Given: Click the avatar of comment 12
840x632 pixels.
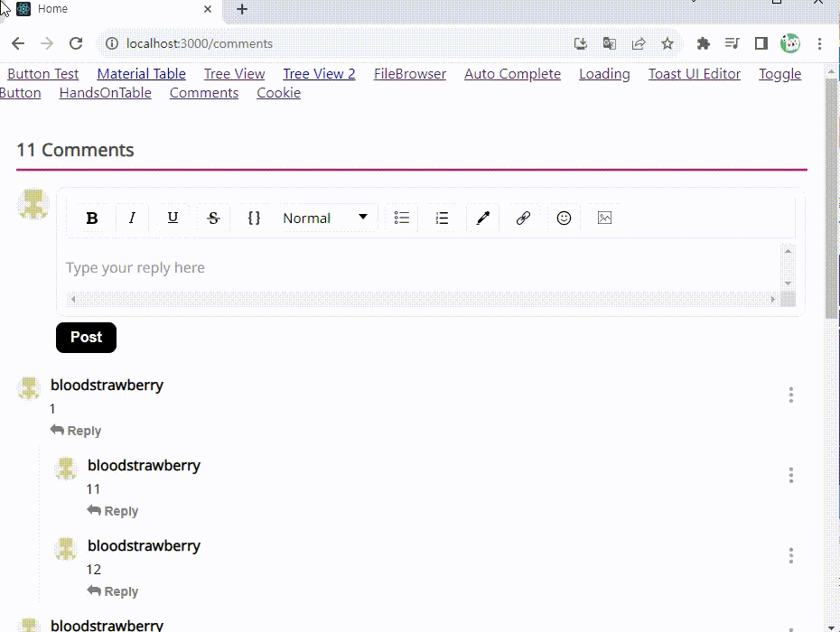Looking at the screenshot, I should tap(66, 549).
